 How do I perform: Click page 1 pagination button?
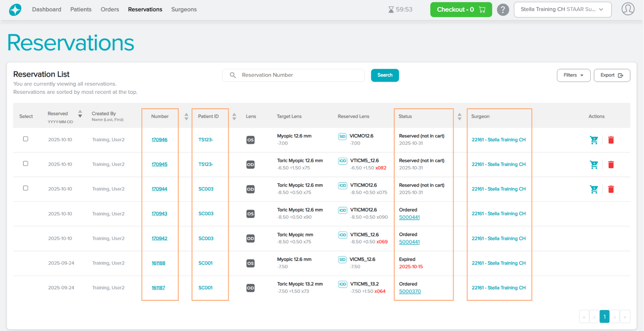click(604, 317)
